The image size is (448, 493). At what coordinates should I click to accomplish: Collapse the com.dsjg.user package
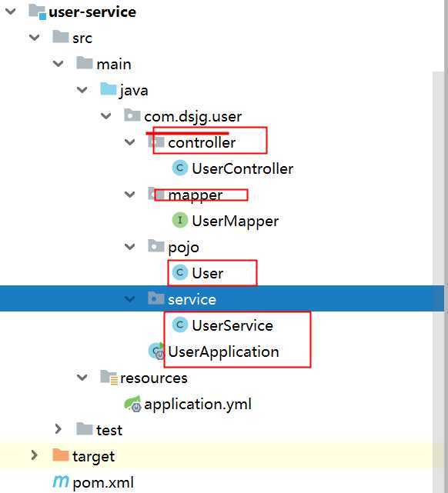[x=106, y=116]
